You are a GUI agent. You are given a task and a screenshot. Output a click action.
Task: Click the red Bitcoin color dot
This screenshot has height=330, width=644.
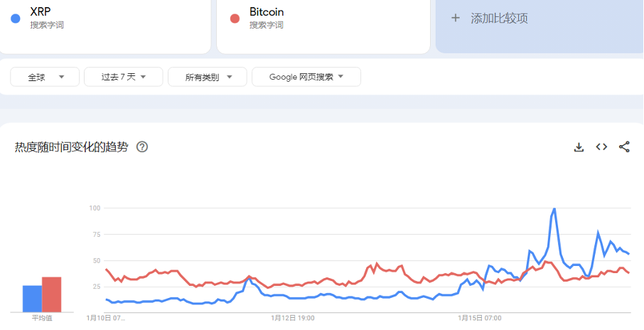(x=235, y=18)
